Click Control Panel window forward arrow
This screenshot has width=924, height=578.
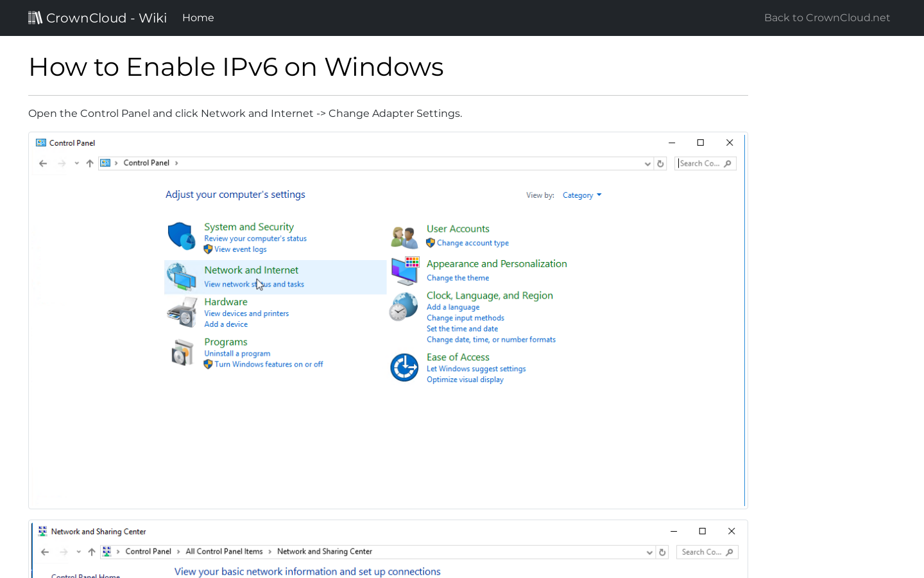pyautogui.click(x=62, y=163)
